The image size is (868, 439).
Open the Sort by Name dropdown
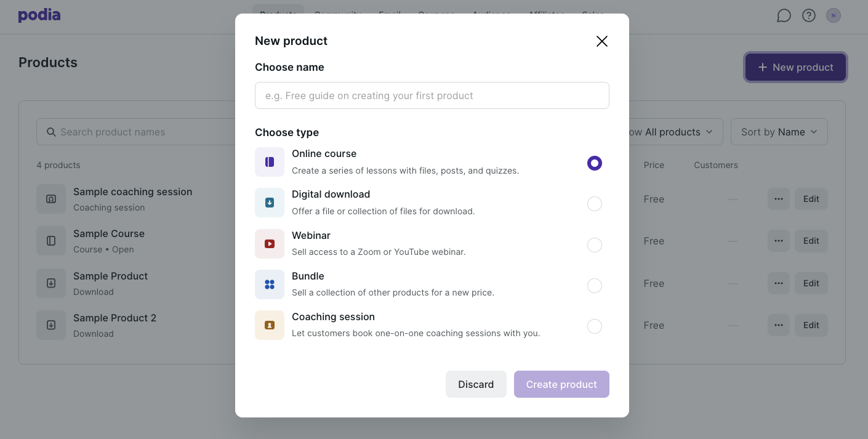tap(779, 132)
